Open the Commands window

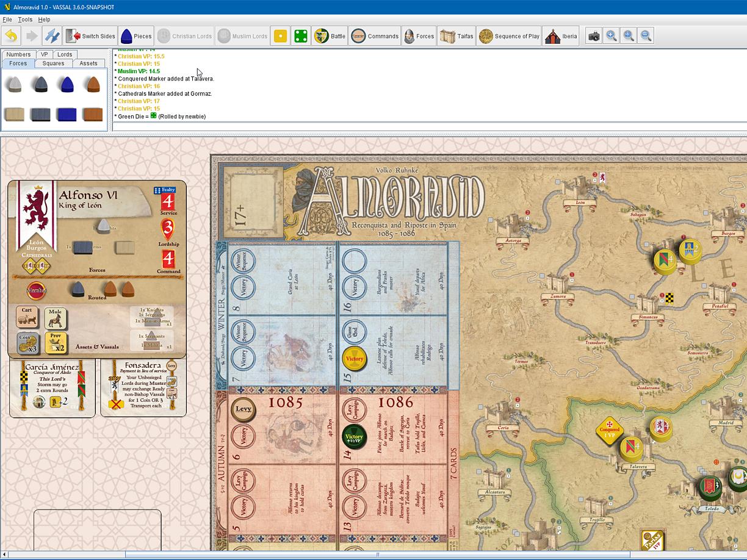coord(375,35)
